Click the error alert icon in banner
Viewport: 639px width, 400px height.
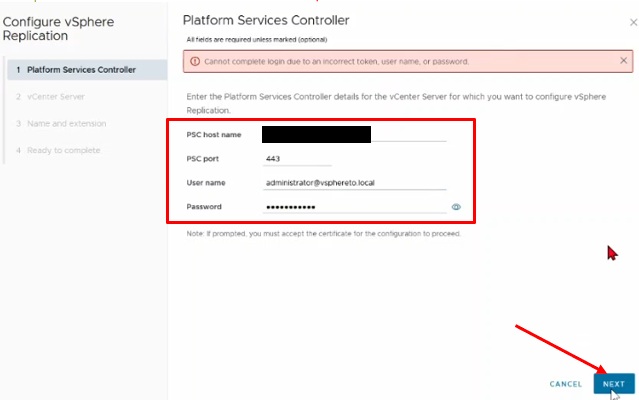point(195,62)
